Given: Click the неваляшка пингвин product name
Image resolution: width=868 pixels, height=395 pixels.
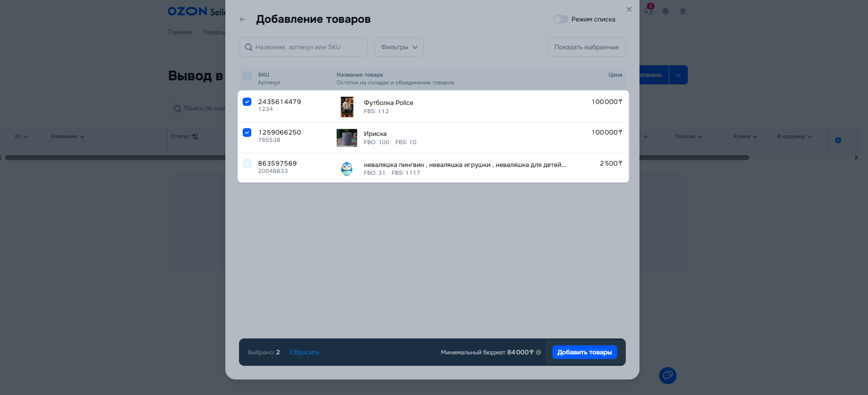Looking at the screenshot, I should [465, 165].
